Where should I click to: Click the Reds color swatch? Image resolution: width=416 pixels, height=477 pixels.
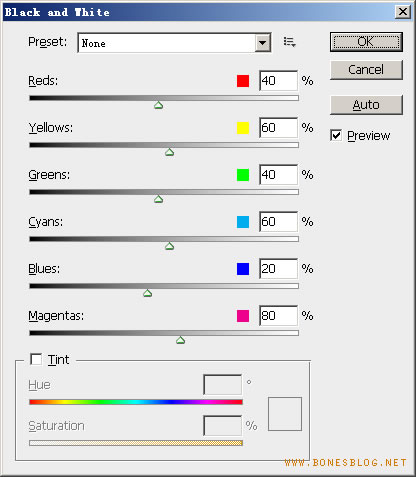pyautogui.click(x=243, y=81)
